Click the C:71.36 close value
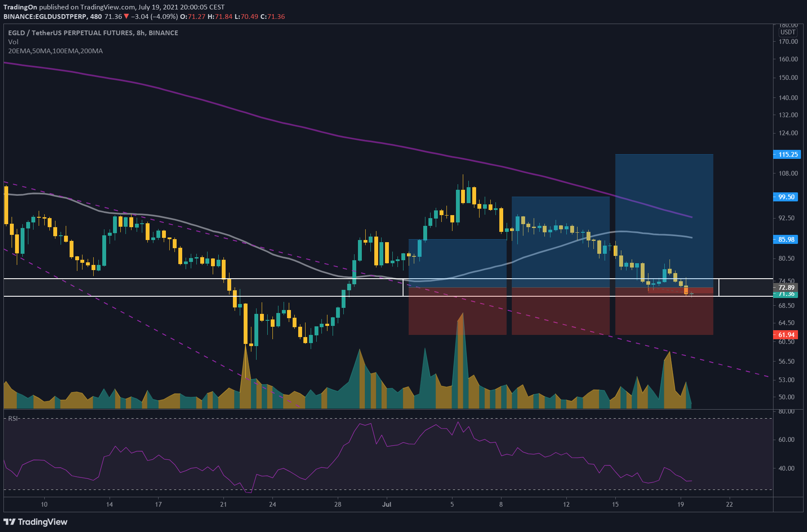Image resolution: width=807 pixels, height=532 pixels. (272, 16)
